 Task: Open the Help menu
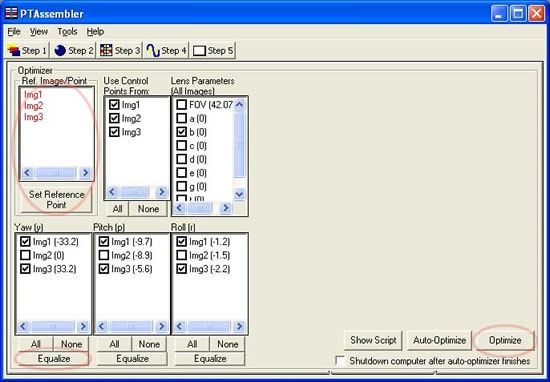(x=95, y=32)
